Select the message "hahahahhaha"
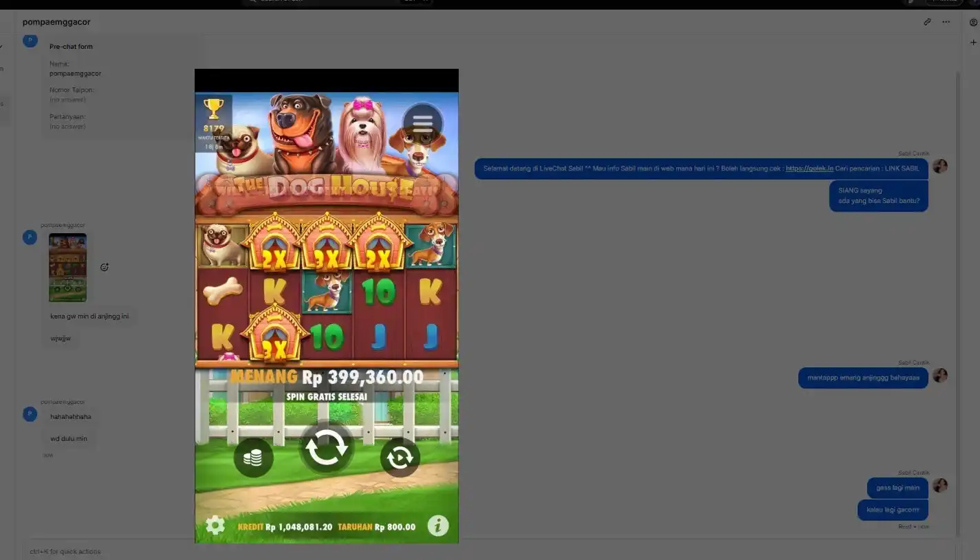980x560 pixels. point(71,417)
